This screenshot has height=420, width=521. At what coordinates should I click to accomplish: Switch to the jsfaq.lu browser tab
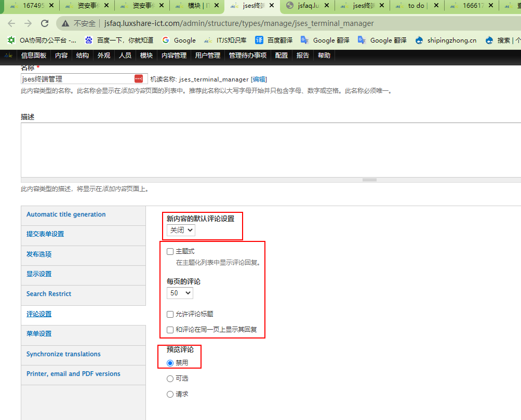[308, 5]
